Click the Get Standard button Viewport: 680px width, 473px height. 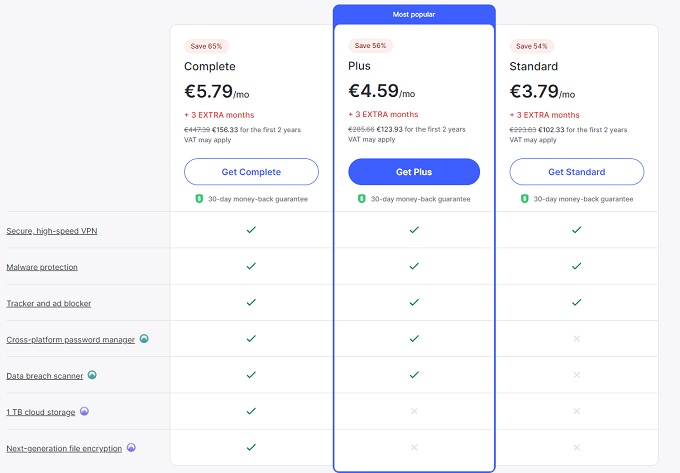pyautogui.click(x=577, y=172)
